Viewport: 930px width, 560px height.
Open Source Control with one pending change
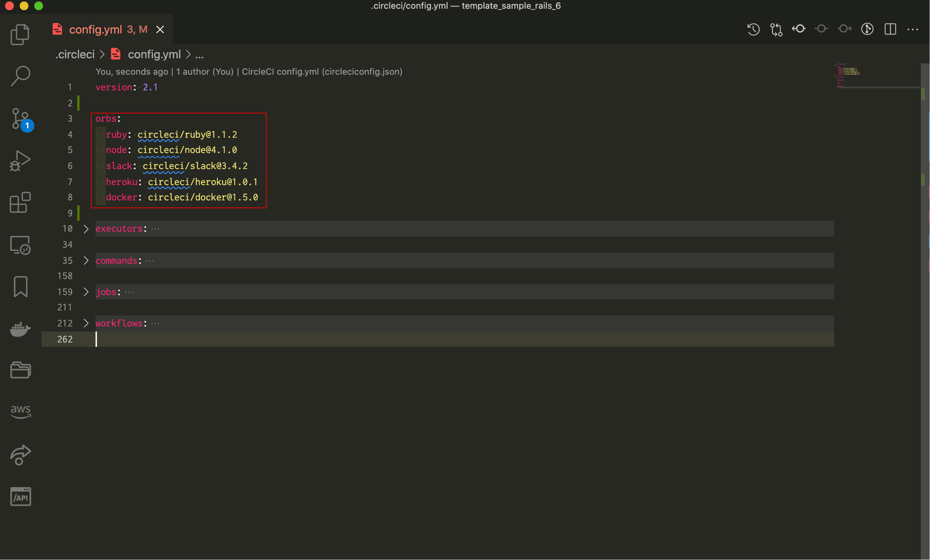pyautogui.click(x=20, y=119)
